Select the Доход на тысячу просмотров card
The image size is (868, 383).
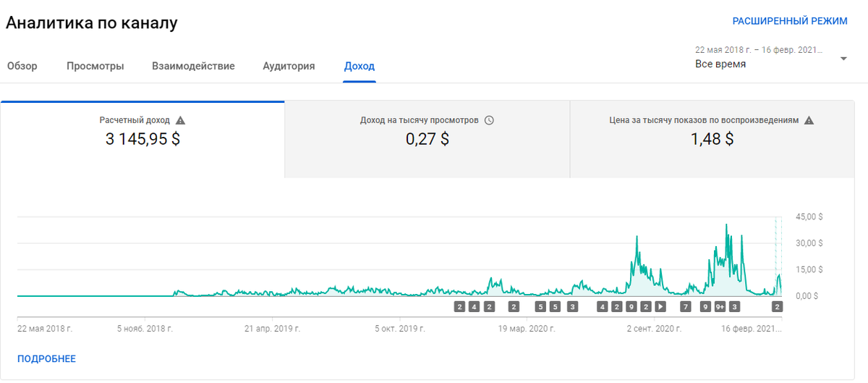point(427,139)
